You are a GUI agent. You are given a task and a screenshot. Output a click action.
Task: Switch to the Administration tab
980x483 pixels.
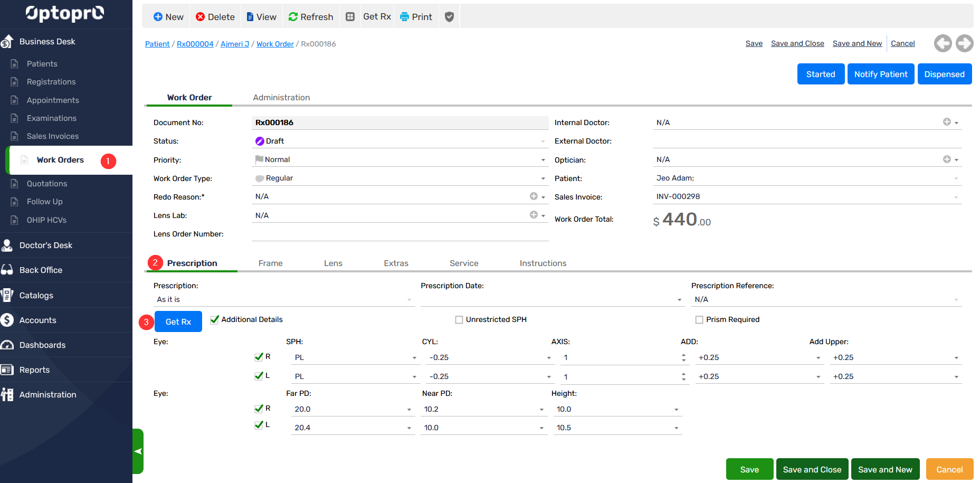coord(281,98)
